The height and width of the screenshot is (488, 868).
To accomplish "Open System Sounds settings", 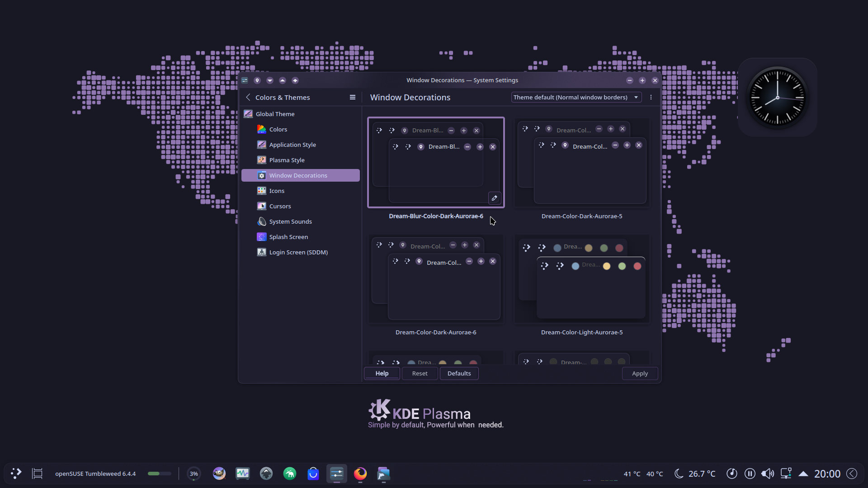I will coord(290,221).
